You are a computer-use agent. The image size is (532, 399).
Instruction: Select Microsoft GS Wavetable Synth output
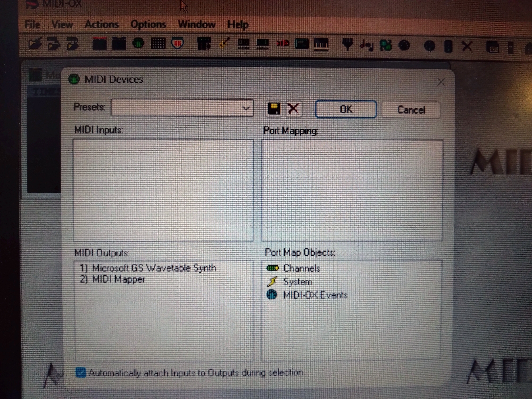pyautogui.click(x=154, y=268)
